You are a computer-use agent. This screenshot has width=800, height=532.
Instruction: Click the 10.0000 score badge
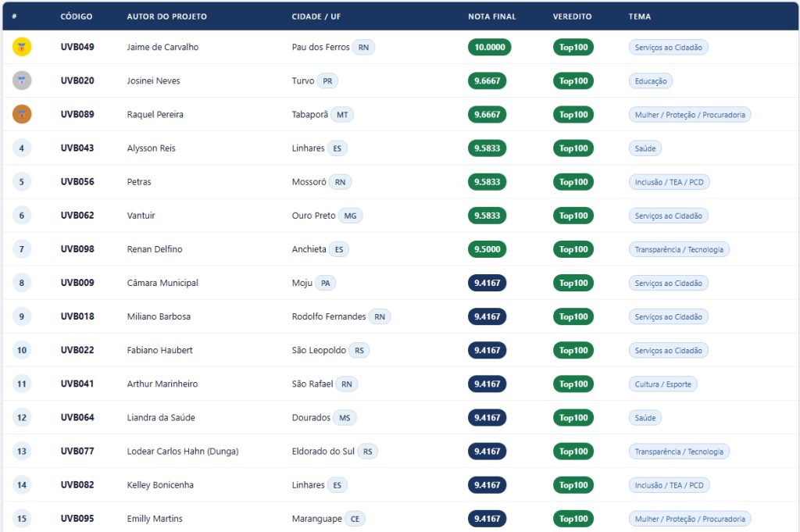click(x=489, y=47)
